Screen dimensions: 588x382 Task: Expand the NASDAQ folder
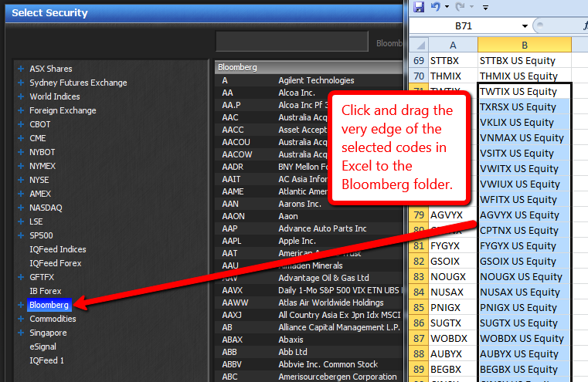tap(21, 208)
